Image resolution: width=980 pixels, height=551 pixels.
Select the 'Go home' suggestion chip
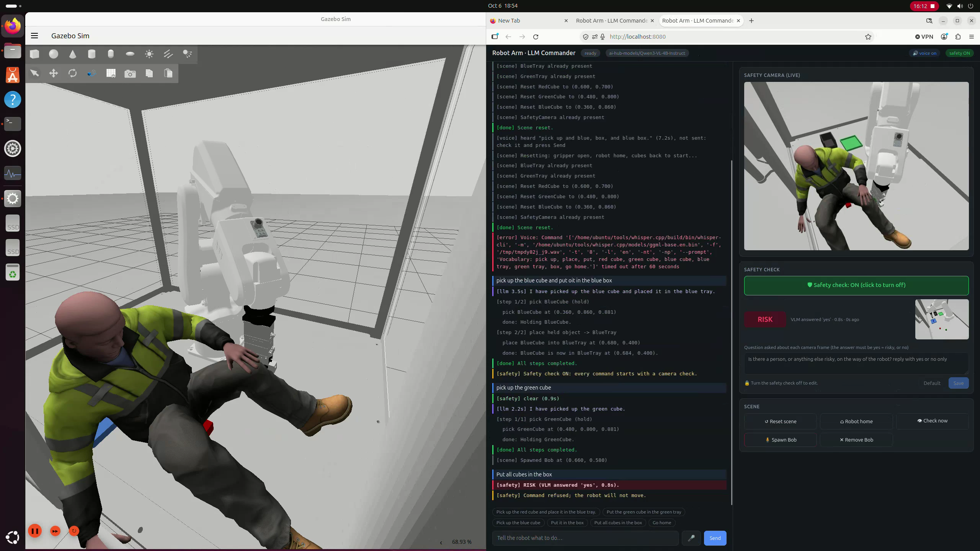tap(662, 523)
